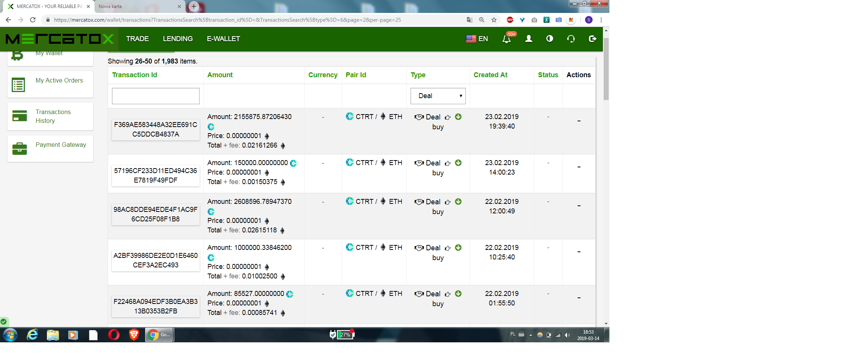
Task: Sort by Type column header
Action: tap(418, 75)
